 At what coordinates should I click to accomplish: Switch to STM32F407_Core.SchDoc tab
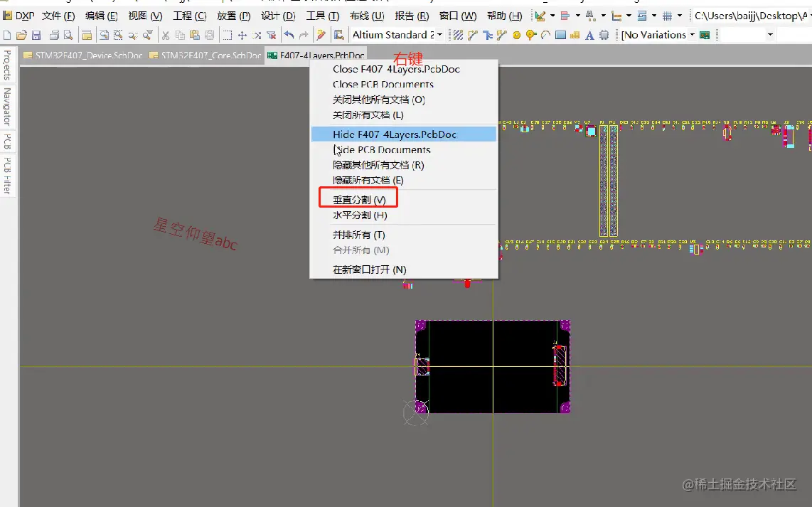pos(205,55)
